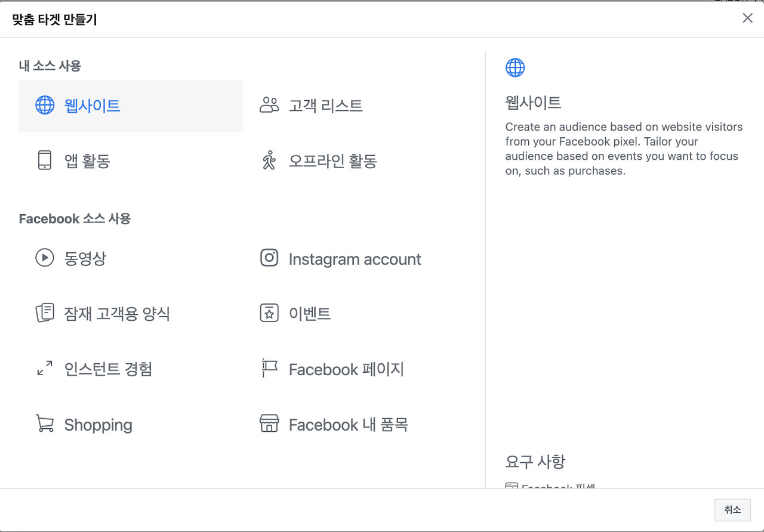Open the 이벤트 source option
Viewport: 764px width, 532px height.
[356, 314]
